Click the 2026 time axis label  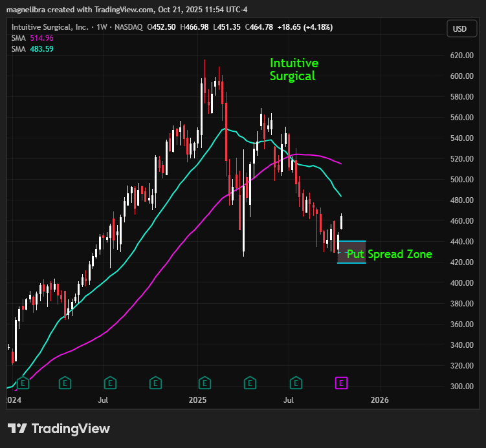380,400
